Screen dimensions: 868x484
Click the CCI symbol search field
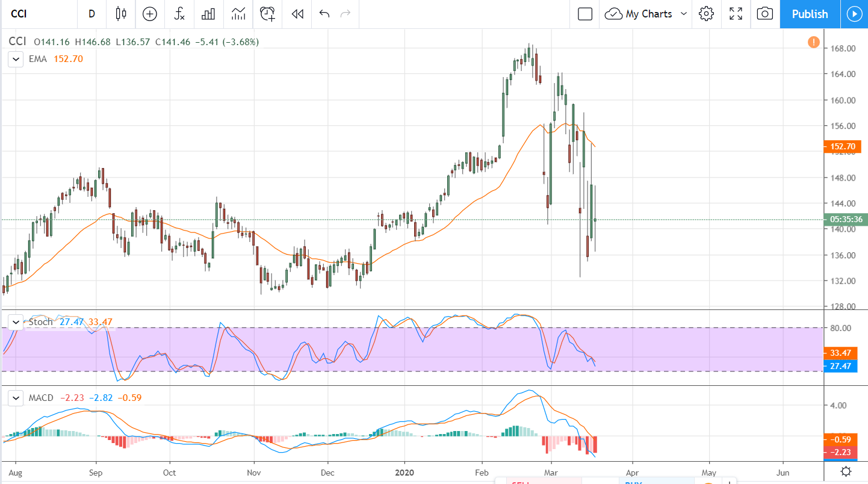(39, 14)
